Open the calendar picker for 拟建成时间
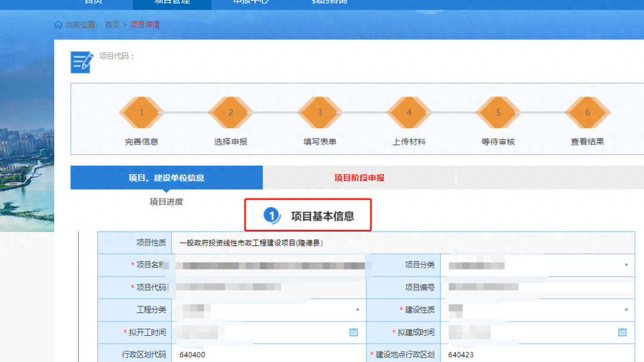The height and width of the screenshot is (362, 644). pos(622,332)
